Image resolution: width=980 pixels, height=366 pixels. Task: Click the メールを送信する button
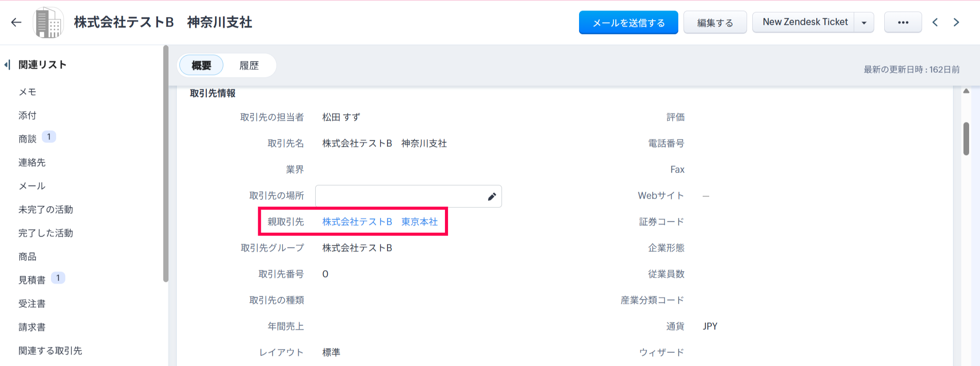(628, 23)
